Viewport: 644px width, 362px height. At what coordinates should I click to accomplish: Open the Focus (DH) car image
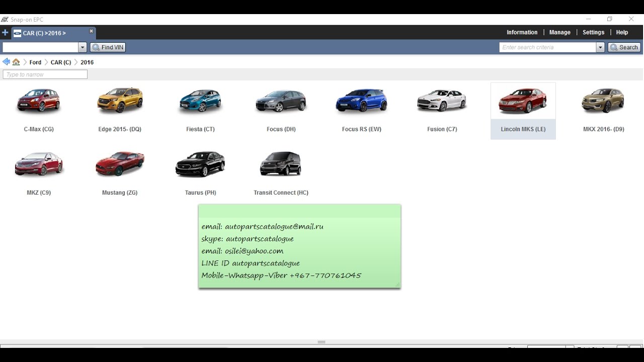click(x=281, y=101)
